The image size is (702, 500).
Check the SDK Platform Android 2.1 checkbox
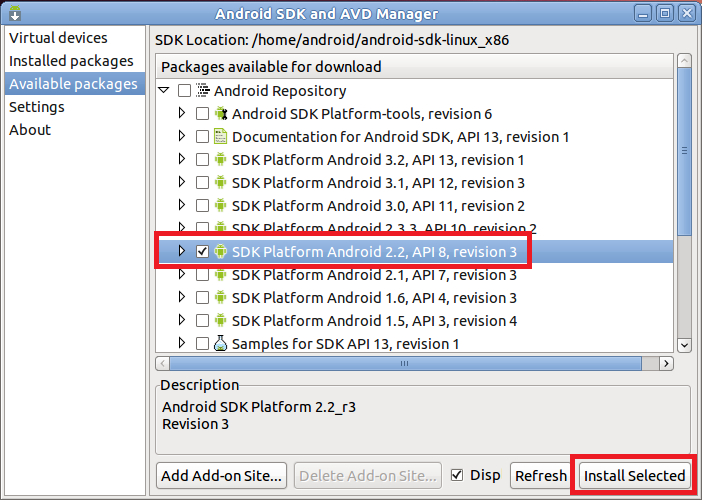click(x=202, y=274)
